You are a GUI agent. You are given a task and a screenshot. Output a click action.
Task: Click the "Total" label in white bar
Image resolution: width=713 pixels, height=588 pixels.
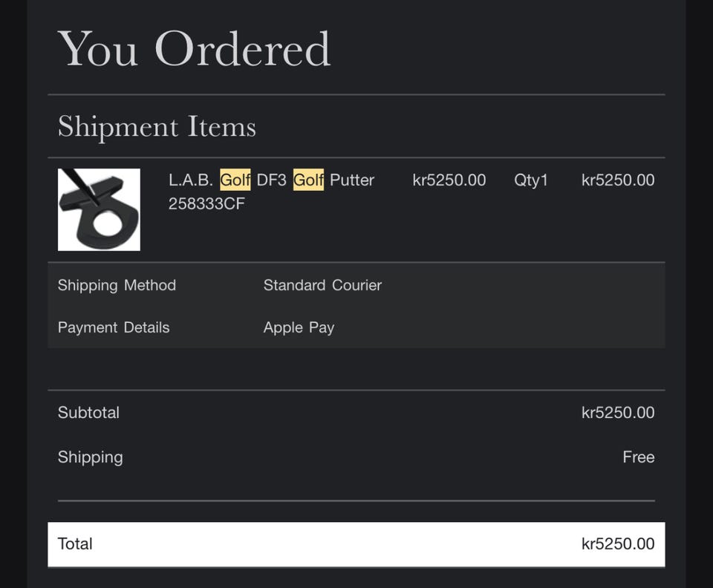click(x=75, y=544)
